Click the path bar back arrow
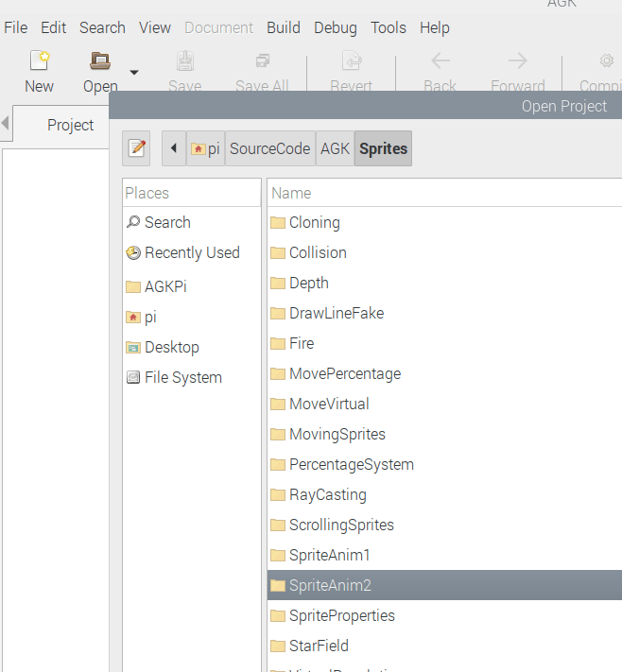Viewport: 622px width, 672px height. 174,148
